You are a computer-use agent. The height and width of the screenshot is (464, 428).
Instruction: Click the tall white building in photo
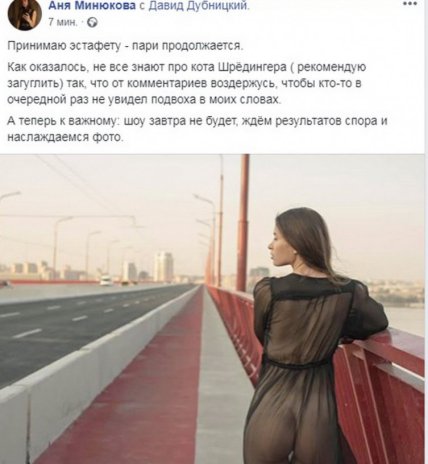click(163, 266)
